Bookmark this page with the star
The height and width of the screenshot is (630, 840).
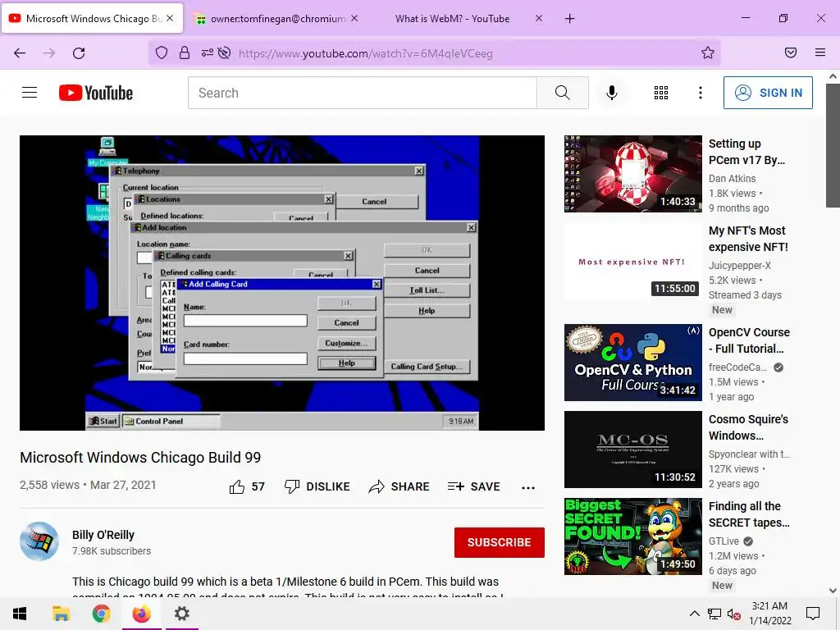coord(708,52)
